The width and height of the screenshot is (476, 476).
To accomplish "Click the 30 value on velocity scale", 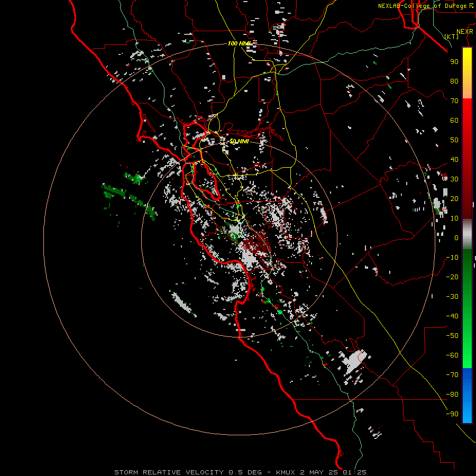I will pyautogui.click(x=454, y=179).
